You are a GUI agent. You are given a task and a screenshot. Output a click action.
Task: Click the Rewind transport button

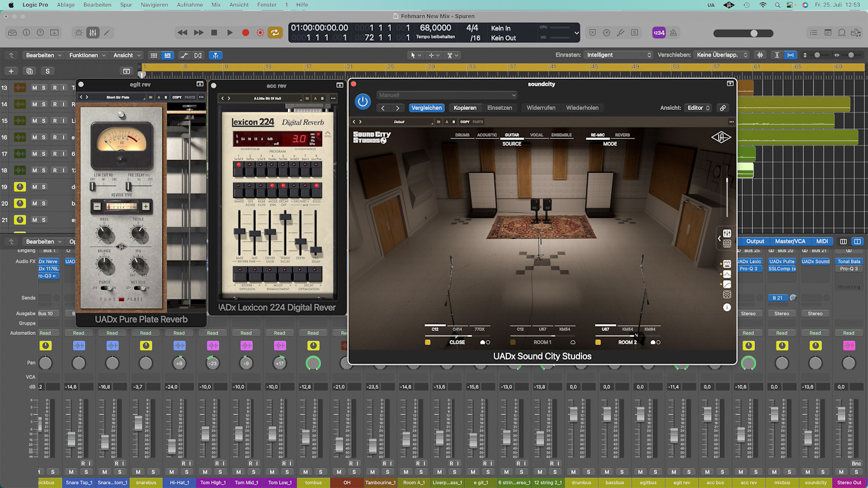pos(182,32)
